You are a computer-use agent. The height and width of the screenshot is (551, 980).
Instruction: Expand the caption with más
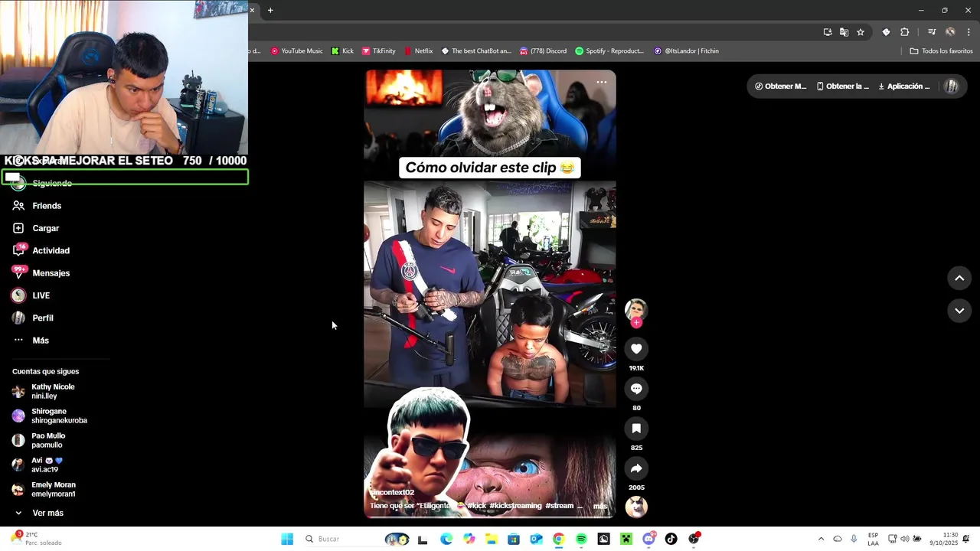(600, 506)
